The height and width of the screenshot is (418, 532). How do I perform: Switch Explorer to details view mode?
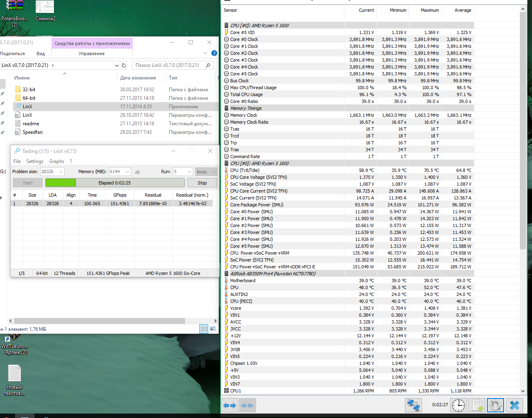coord(204,329)
